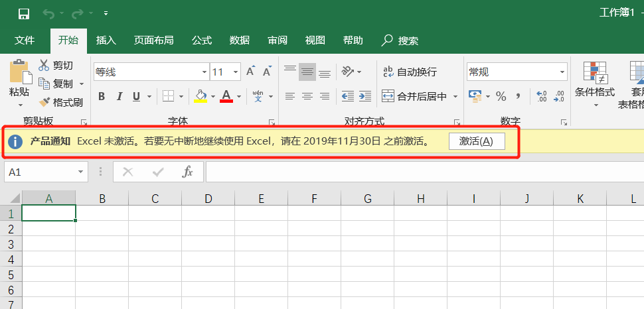This screenshot has height=309, width=644.
Task: Switch to the 公式 tab
Action: [202, 40]
